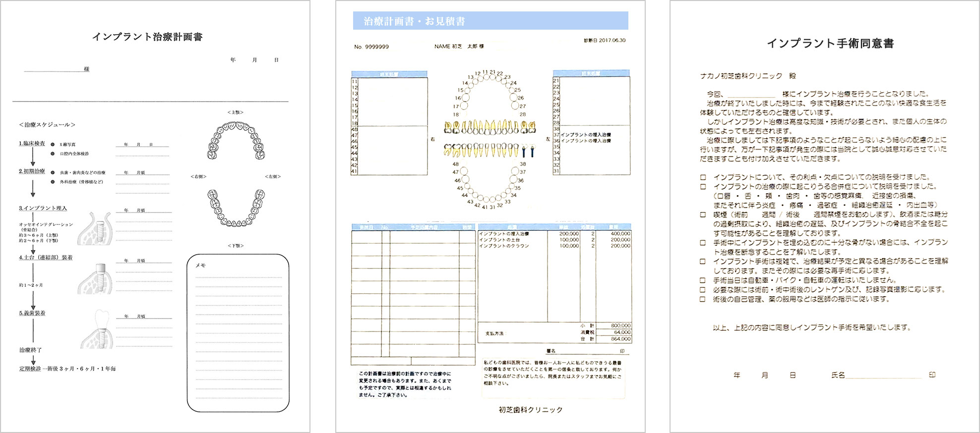Click the <治療スケジュール> heading
Screen dimensions: 980x433
pyautogui.click(x=47, y=125)
